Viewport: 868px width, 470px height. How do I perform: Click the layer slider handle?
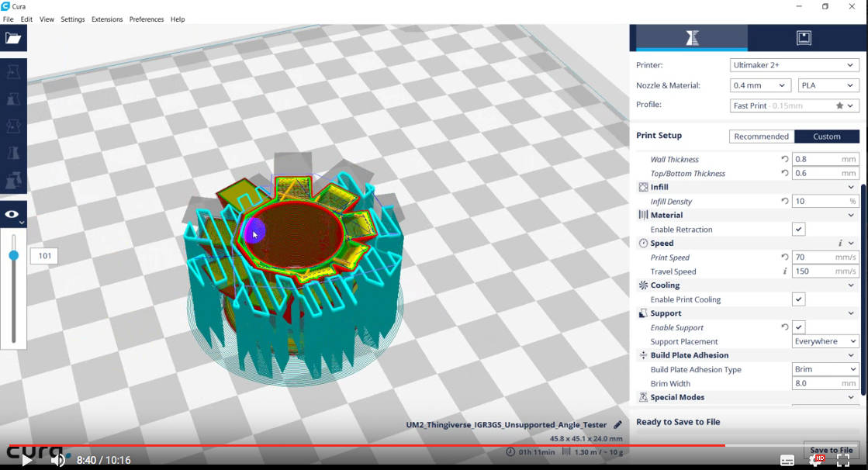(14, 255)
